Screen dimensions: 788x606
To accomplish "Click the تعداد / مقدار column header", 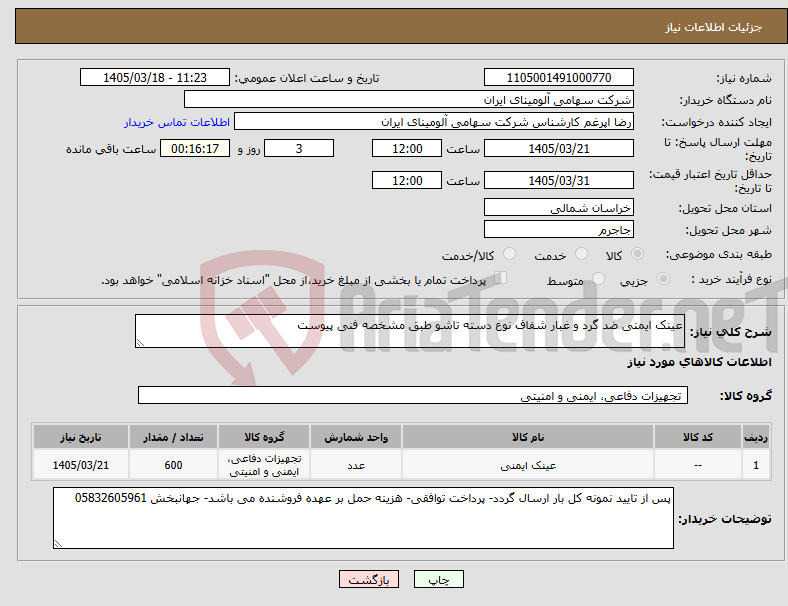I will click(173, 437).
